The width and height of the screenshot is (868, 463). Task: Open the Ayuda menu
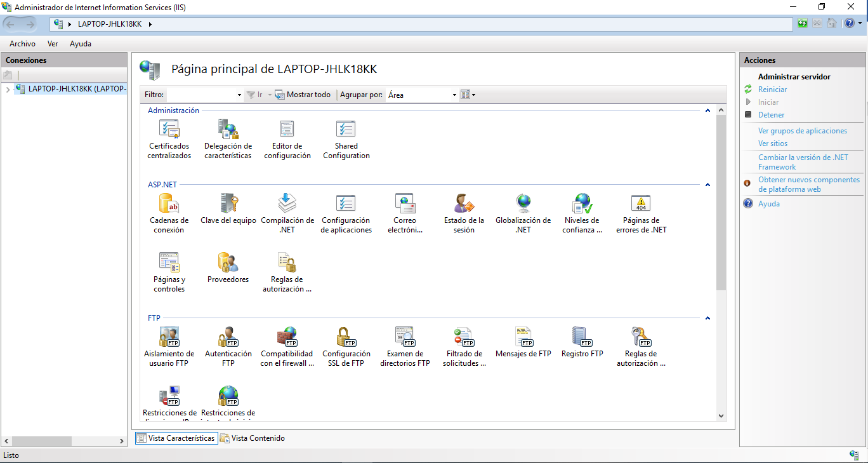81,44
